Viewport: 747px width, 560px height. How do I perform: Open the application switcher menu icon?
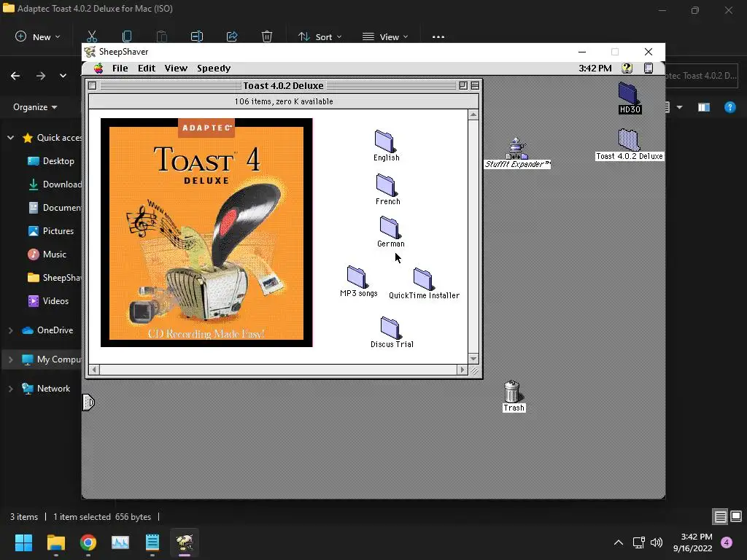(x=649, y=68)
